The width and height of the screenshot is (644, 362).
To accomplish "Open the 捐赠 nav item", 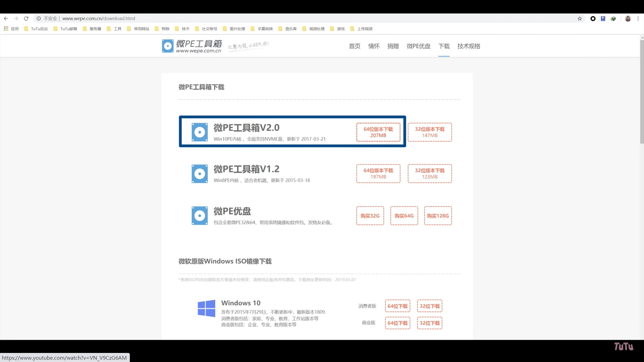I will (x=393, y=46).
